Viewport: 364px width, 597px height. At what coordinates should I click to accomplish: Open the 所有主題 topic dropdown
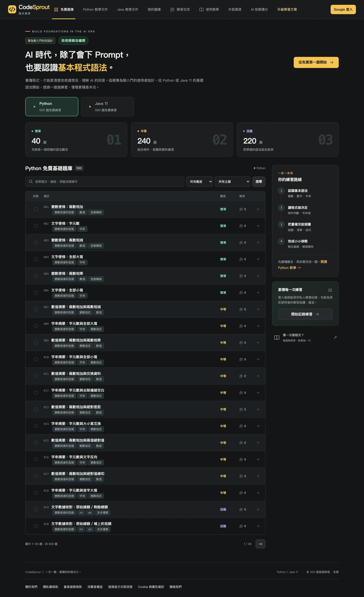(x=232, y=181)
